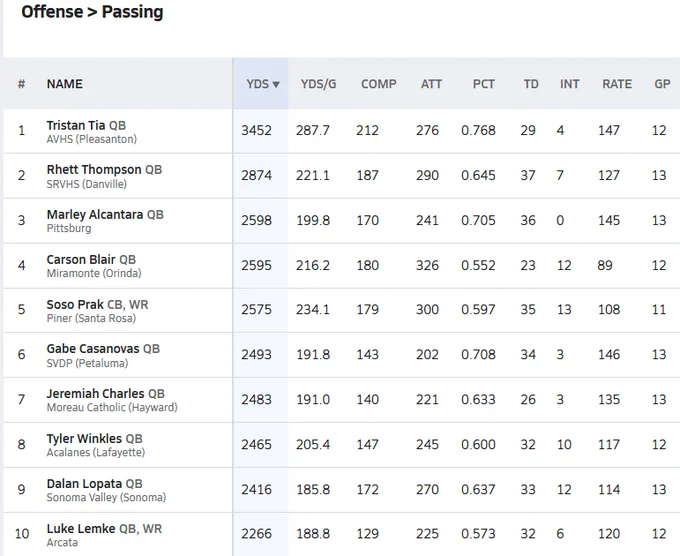Click the 199.8 yards per game cell
680x556 pixels.
313,220
